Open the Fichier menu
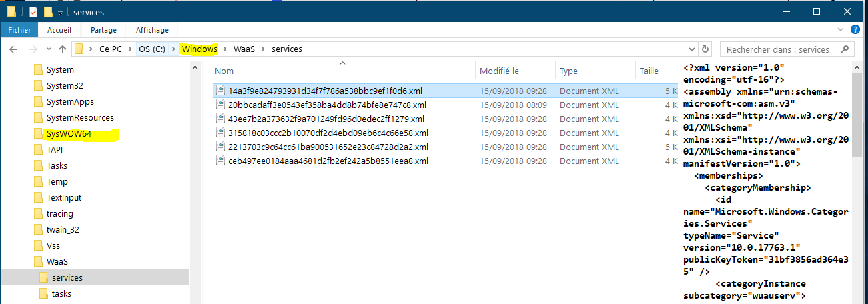868x304 pixels. tap(19, 30)
